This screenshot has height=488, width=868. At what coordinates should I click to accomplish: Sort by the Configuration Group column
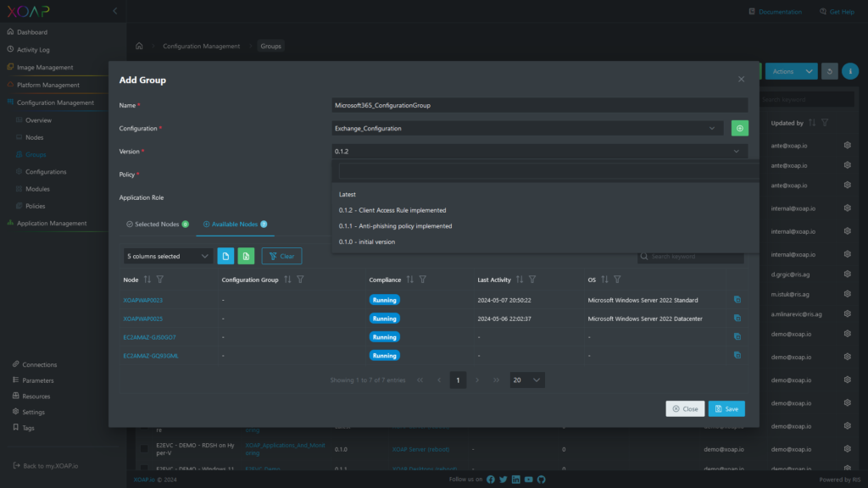pos(287,280)
